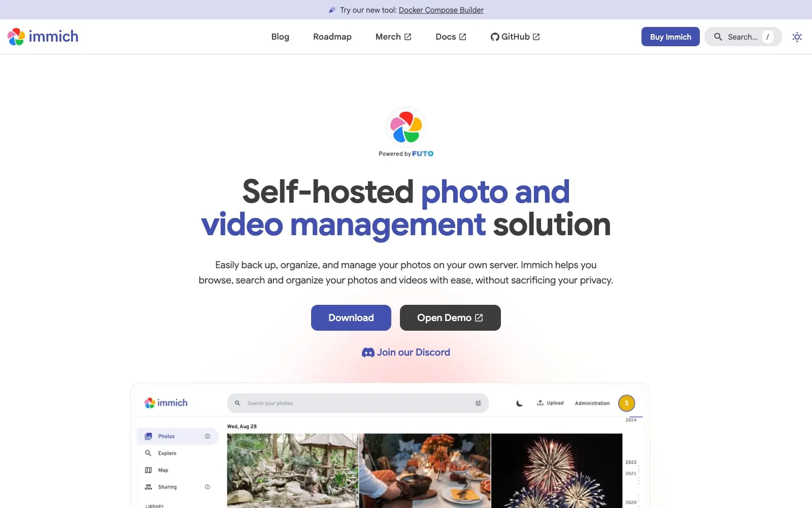812x508 pixels.
Task: Click the info icon next to Sharing
Action: [x=207, y=487]
